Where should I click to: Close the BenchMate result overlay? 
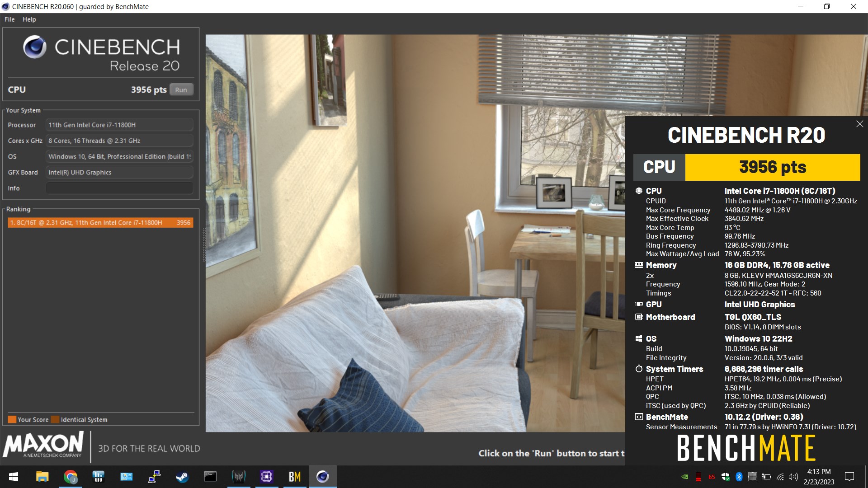[x=859, y=124]
